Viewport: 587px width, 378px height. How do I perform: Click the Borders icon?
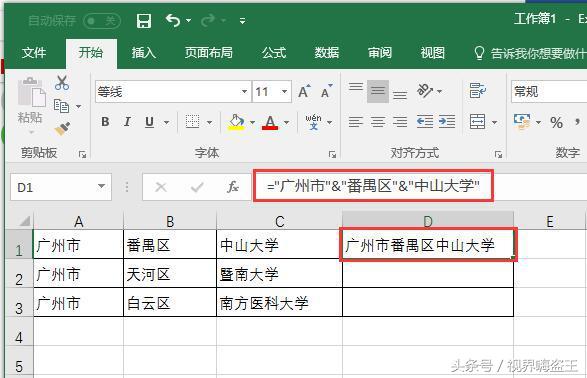pos(192,122)
